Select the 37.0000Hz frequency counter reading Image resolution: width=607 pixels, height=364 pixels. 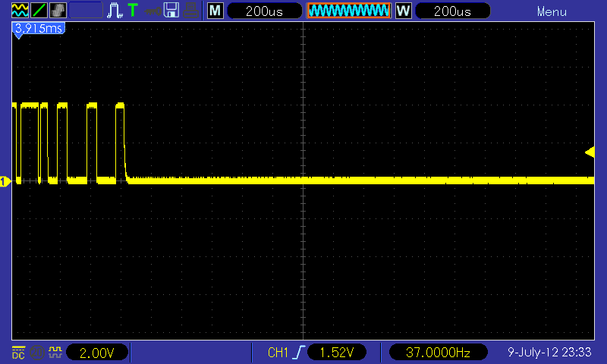click(439, 353)
